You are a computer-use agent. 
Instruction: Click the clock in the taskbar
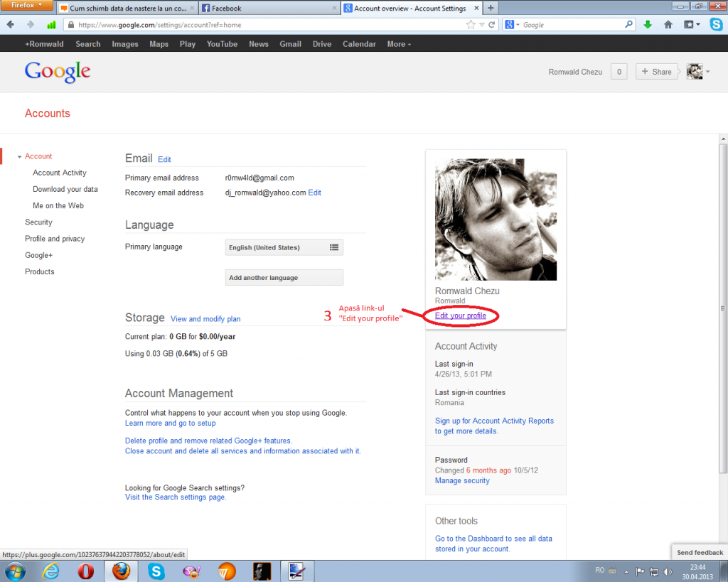click(697, 572)
